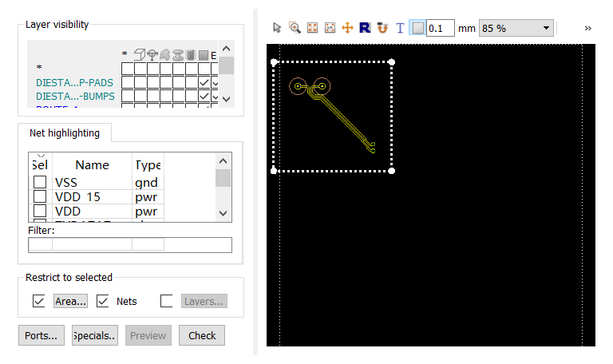Image resolution: width=613 pixels, height=364 pixels.
Task: Select the DIESTA...-BUMPS layer name
Action: coord(75,96)
